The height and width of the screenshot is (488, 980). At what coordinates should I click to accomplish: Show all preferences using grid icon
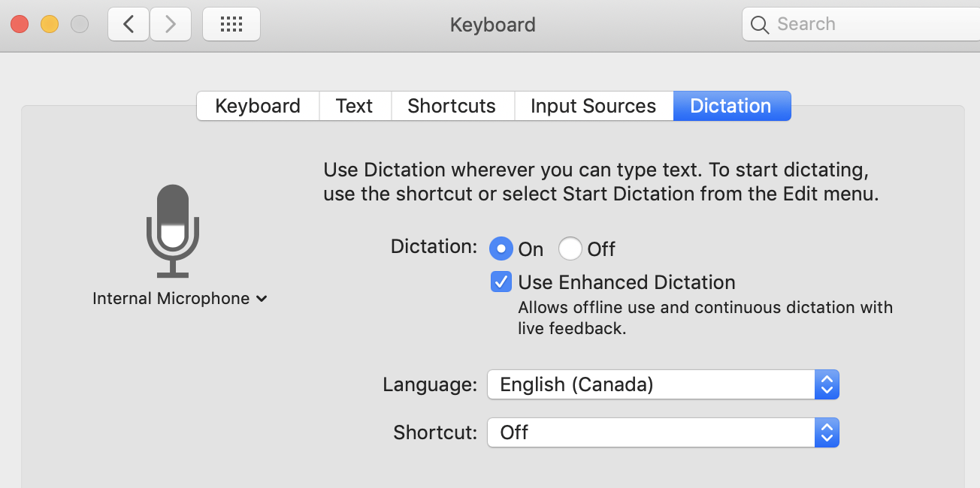pos(231,25)
